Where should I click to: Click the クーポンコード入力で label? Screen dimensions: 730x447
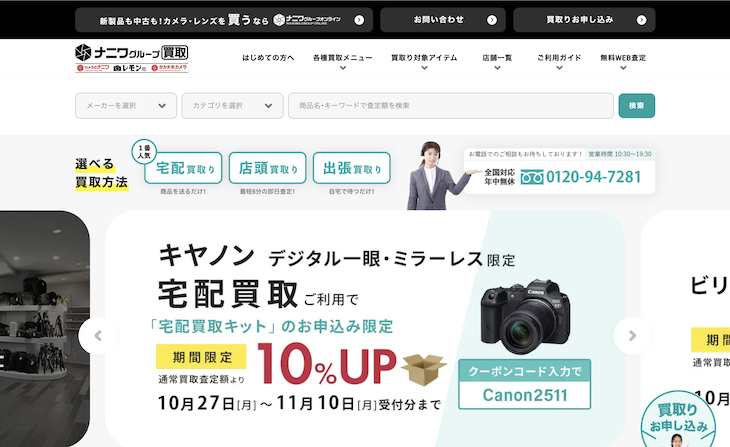tap(525, 371)
